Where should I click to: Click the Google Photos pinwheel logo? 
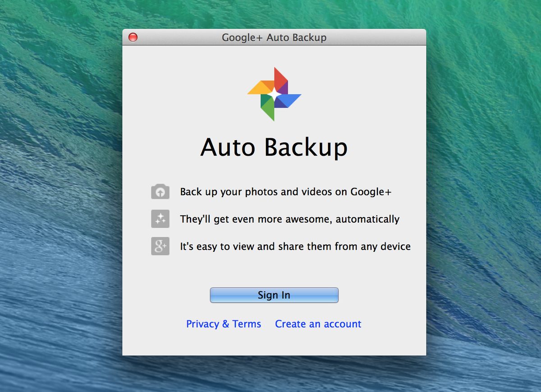pos(274,94)
